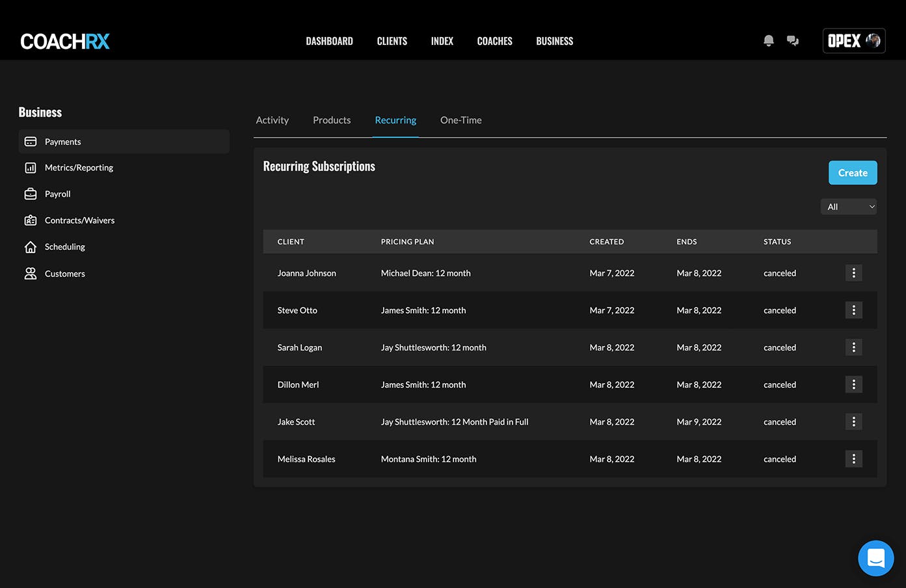Viewport: 906px width, 588px height.
Task: Click the Contracts/Waivers ID card icon
Action: (31, 220)
